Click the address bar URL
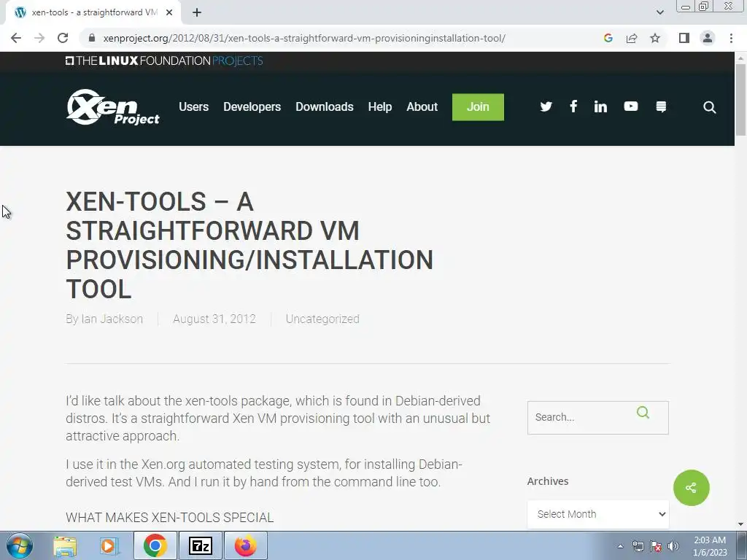This screenshot has width=747, height=560. pos(304,38)
